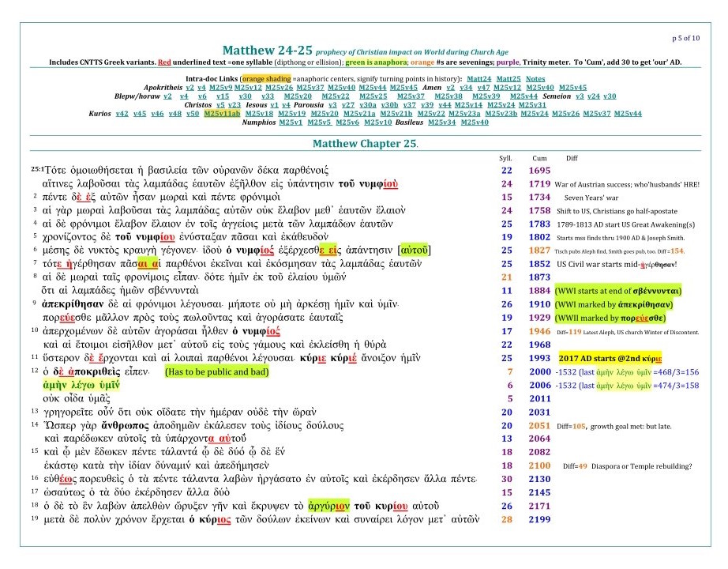
Task: Open the v46 link
Action: click(157, 114)
